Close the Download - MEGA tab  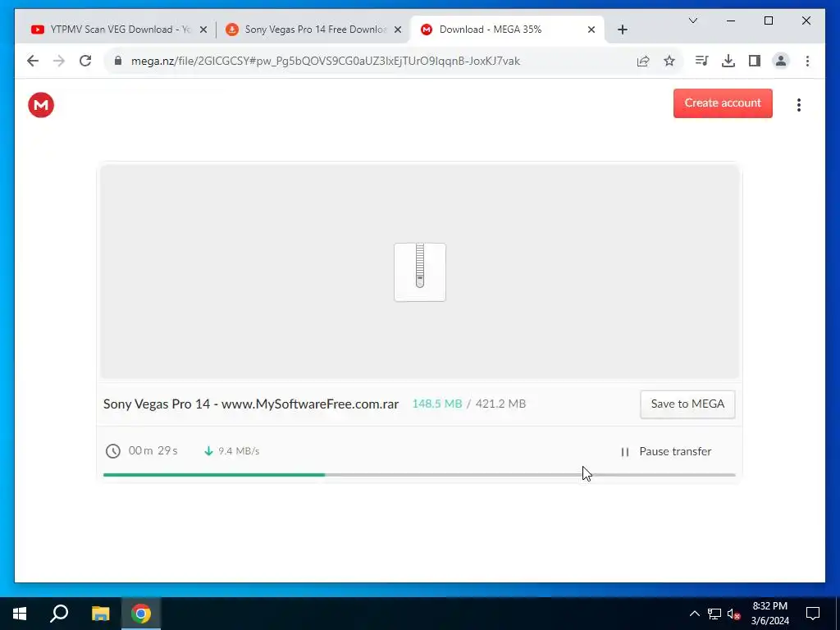tap(591, 30)
